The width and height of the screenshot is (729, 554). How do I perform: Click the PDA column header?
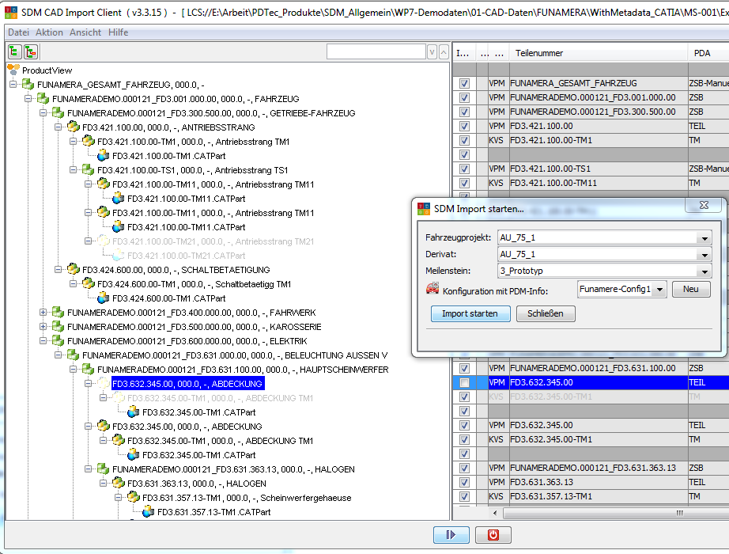pyautogui.click(x=708, y=53)
